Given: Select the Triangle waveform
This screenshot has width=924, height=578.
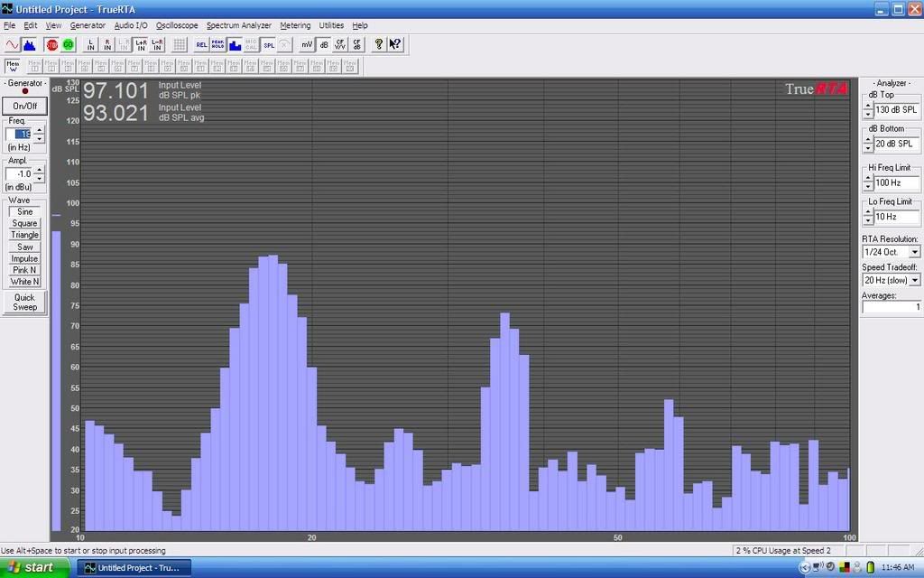Looking at the screenshot, I should click(24, 235).
